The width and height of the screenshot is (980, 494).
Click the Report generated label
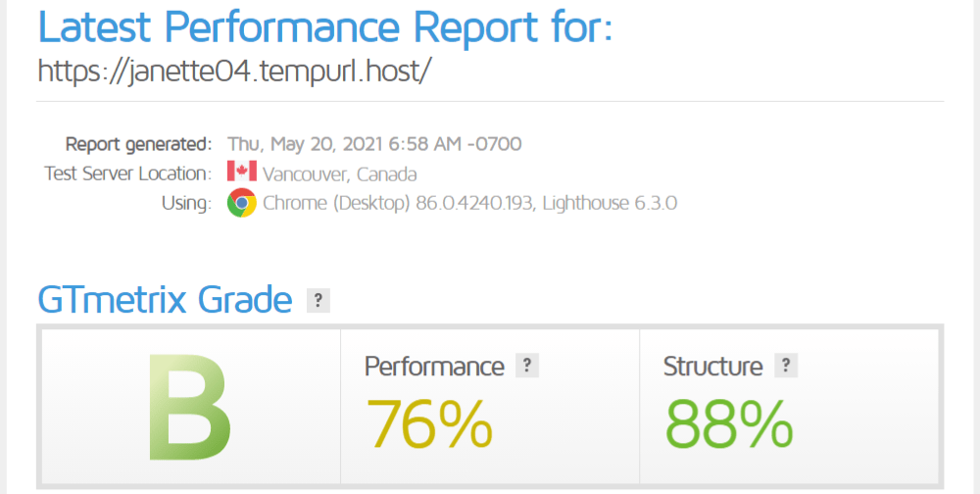138,144
